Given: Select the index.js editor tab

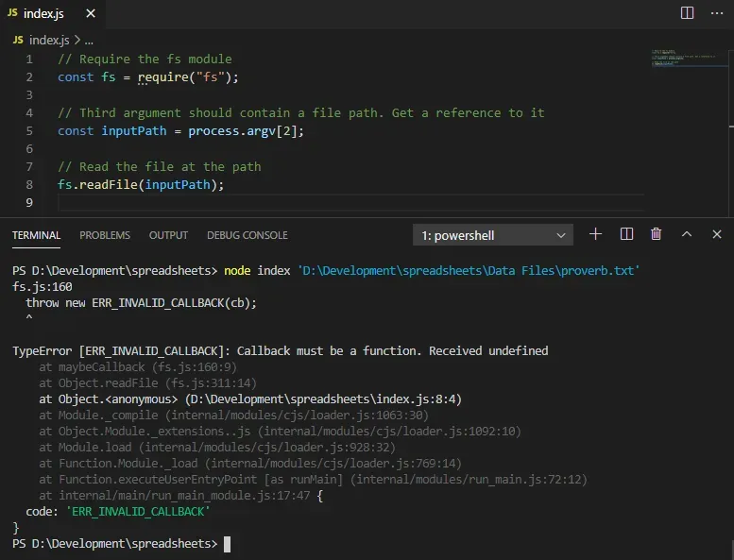Looking at the screenshot, I should click(x=43, y=14).
